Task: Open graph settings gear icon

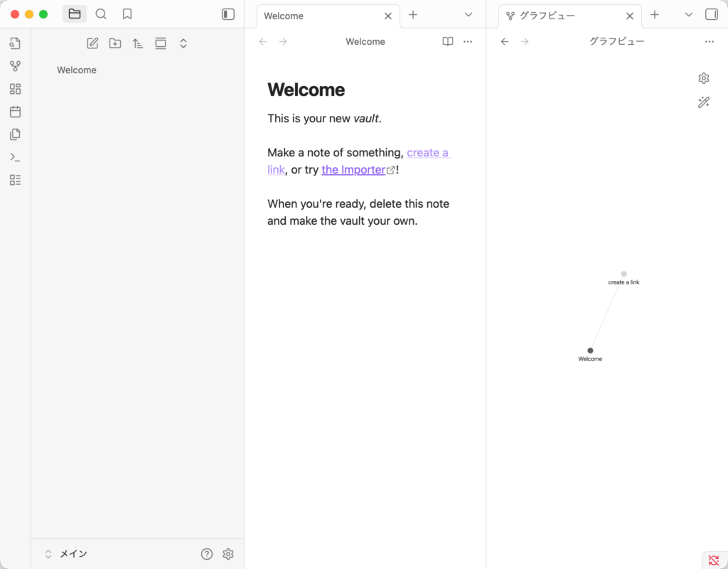Action: click(704, 78)
